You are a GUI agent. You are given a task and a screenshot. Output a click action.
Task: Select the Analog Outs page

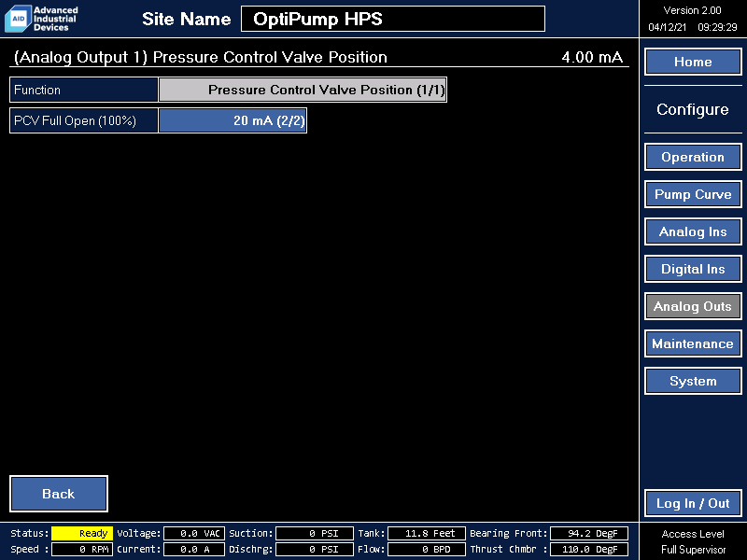pos(693,306)
